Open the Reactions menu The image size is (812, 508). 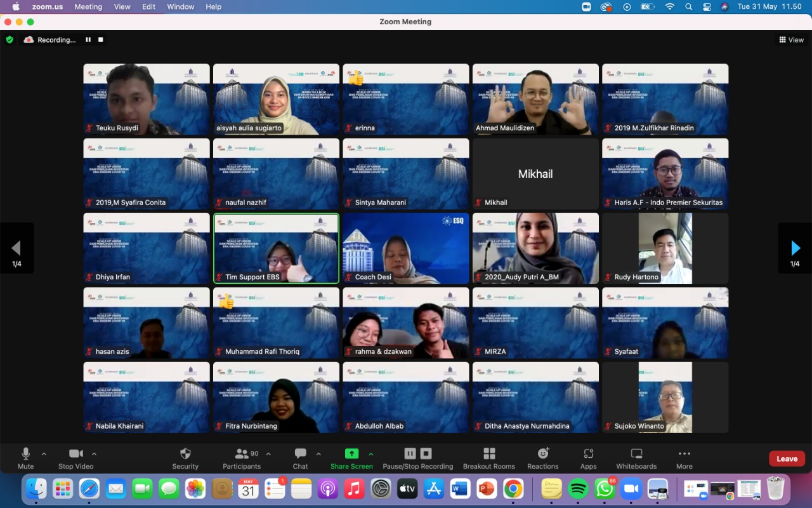(x=543, y=454)
